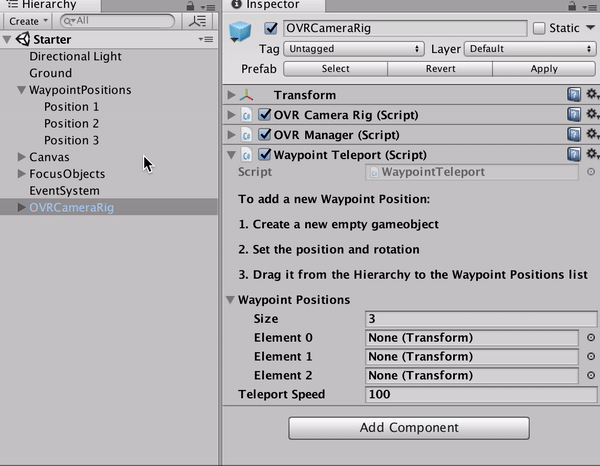Select EventSystem in hierarchy

coord(64,191)
